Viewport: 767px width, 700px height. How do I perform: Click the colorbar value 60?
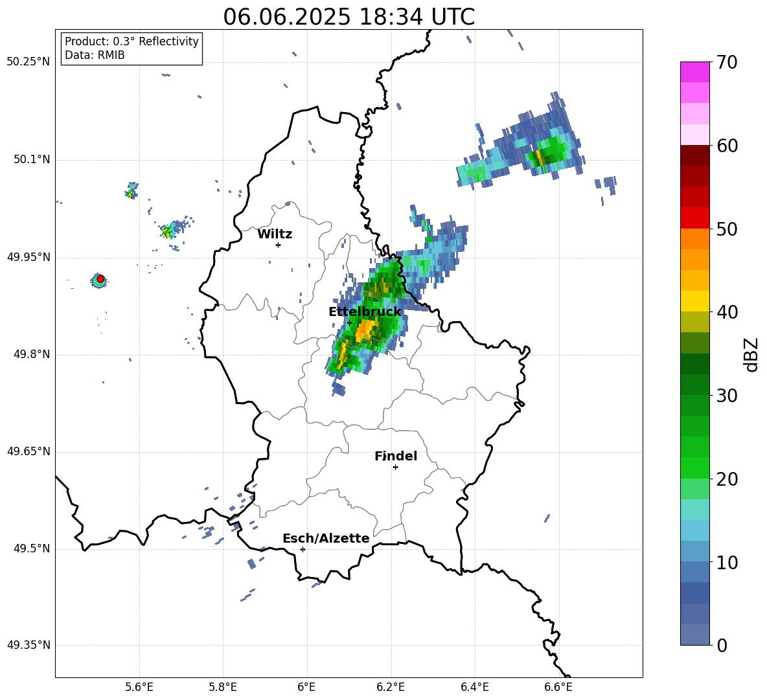tap(727, 146)
